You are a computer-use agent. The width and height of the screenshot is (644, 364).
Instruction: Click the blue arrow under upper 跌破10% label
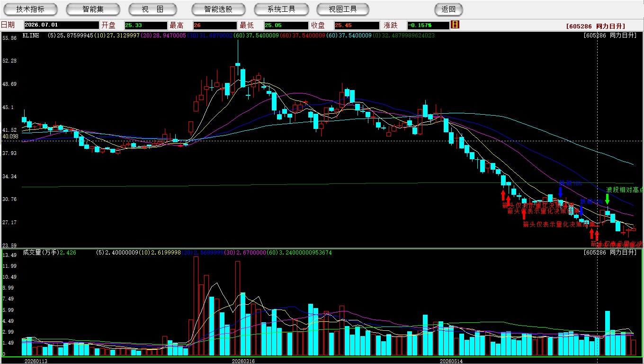[x=560, y=192]
